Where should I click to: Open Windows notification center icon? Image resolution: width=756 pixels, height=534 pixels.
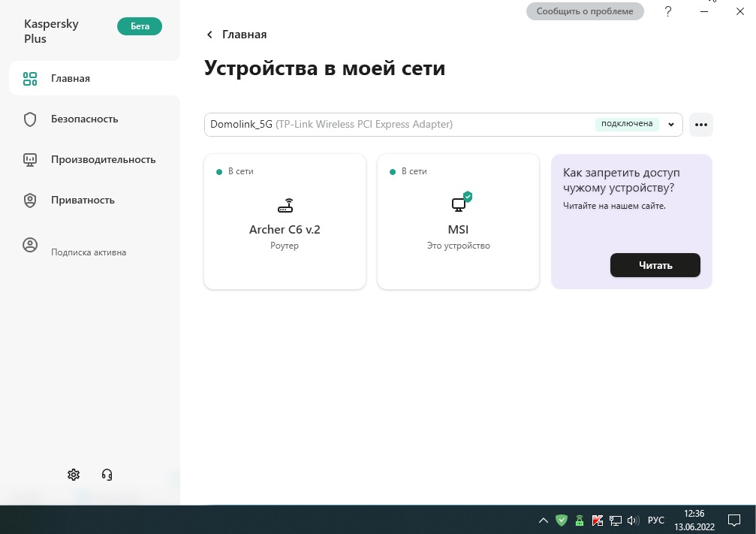pyautogui.click(x=733, y=520)
